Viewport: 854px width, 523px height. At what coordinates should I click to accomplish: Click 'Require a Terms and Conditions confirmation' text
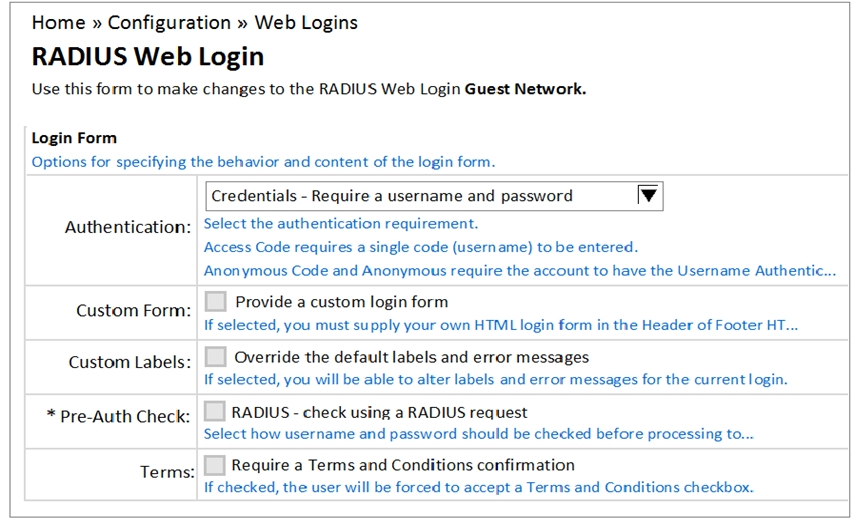(x=403, y=465)
